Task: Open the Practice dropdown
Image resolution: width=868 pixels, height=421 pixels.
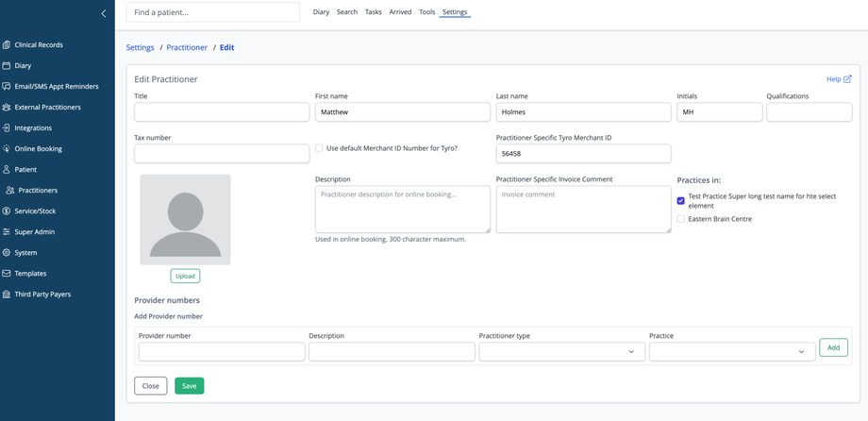Action: [x=732, y=351]
